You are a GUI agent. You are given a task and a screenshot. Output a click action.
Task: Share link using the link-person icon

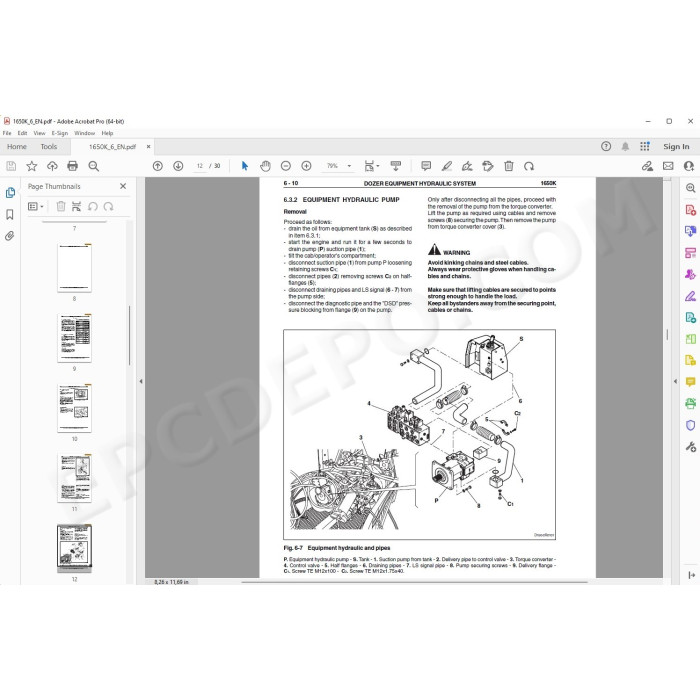click(647, 166)
